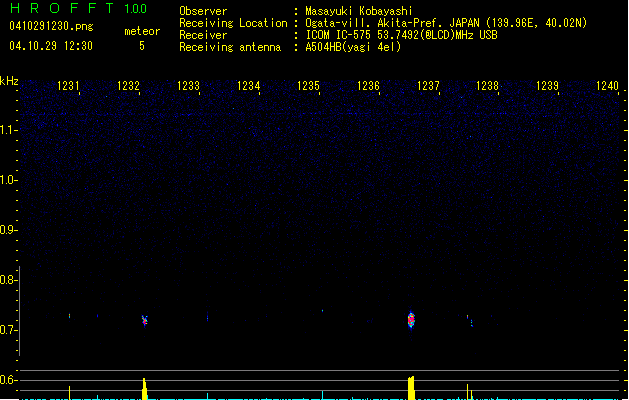Viewport: 629px width, 400px height.
Task: Click the meteor echo just after 1232
Action: pos(145,320)
